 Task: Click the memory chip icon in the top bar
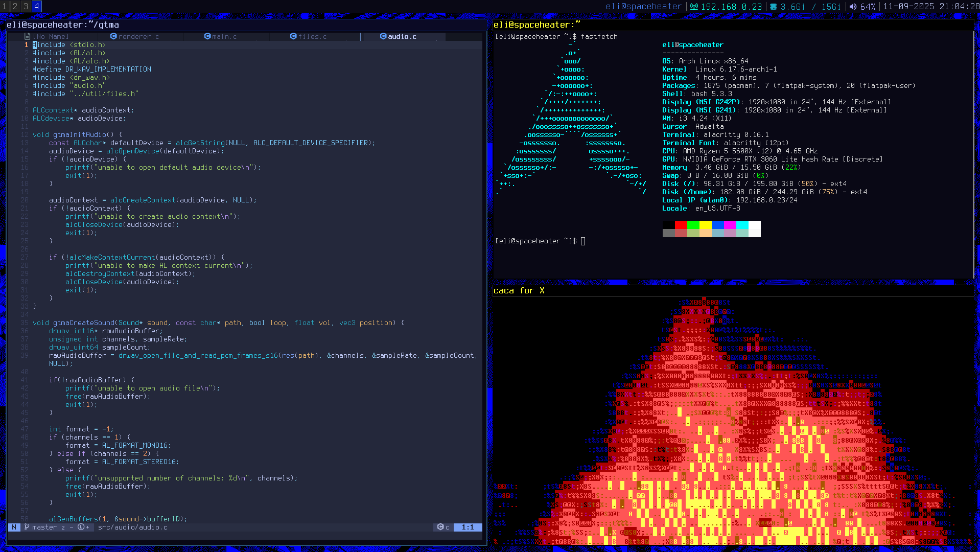774,7
